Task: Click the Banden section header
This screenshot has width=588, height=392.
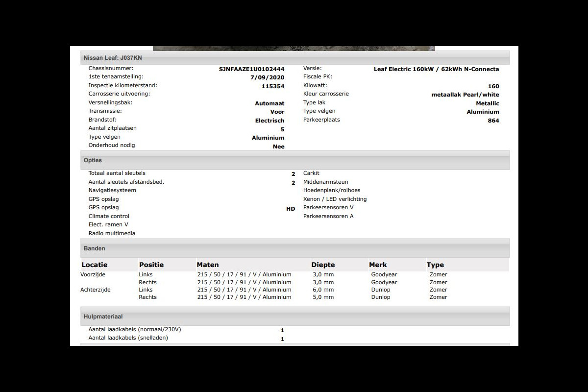Action: pos(94,248)
